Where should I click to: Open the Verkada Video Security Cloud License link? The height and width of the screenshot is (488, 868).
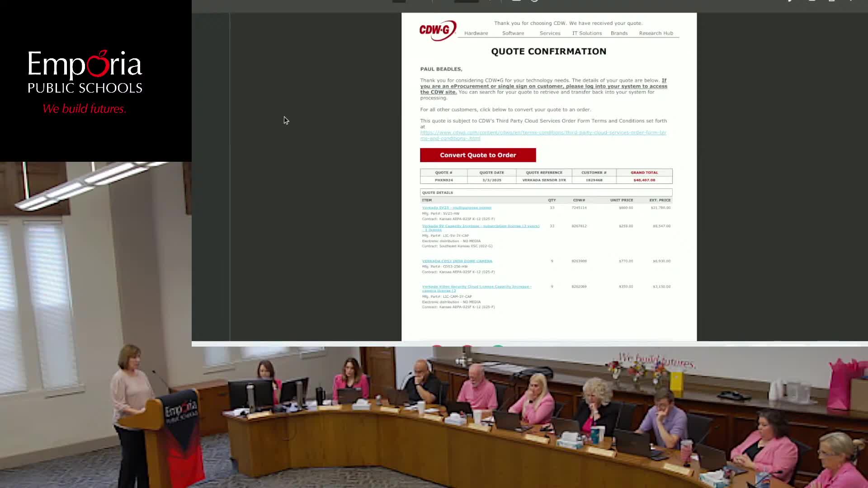(476, 288)
